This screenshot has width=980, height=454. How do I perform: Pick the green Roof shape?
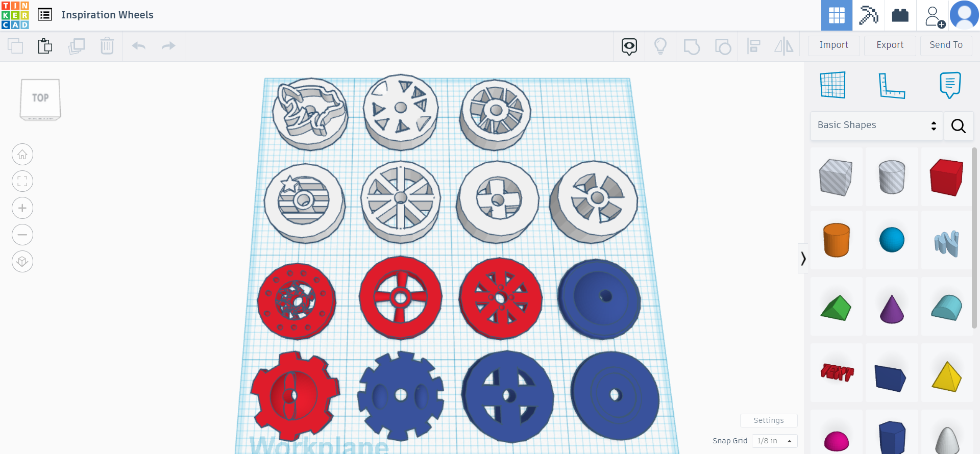pos(836,308)
